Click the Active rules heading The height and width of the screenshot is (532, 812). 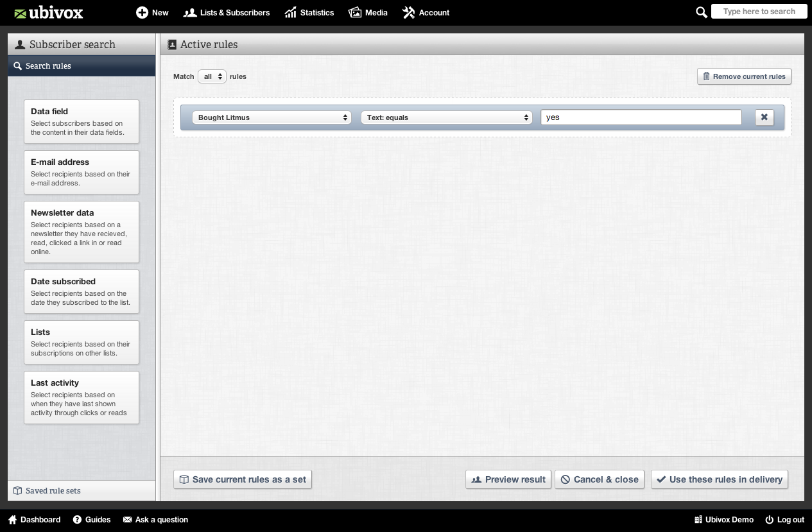click(209, 44)
